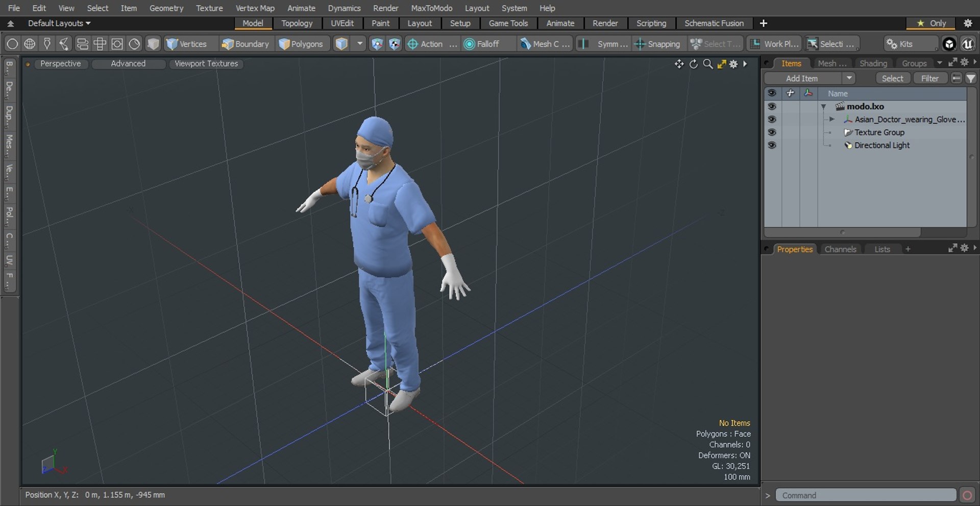Open the Properties panel gear settings
Screen dimensions: 980x506
[x=964, y=248]
